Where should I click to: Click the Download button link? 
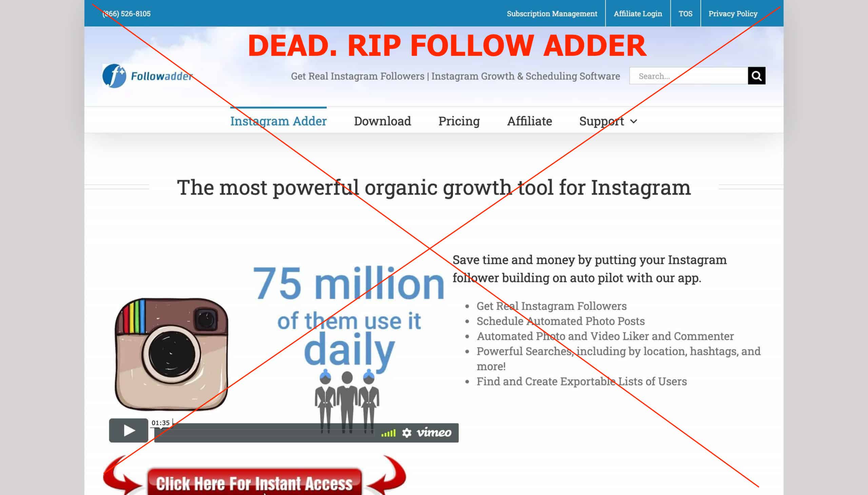[381, 120]
